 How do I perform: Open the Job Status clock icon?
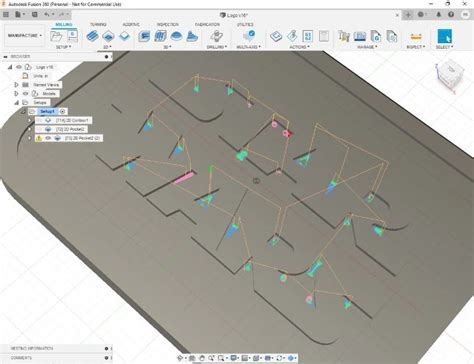[421, 14]
